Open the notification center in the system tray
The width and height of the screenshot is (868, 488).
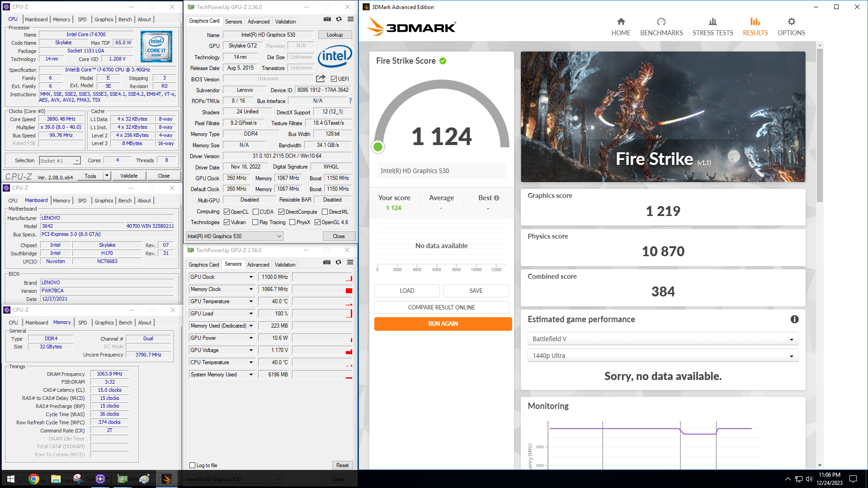pos(853,479)
